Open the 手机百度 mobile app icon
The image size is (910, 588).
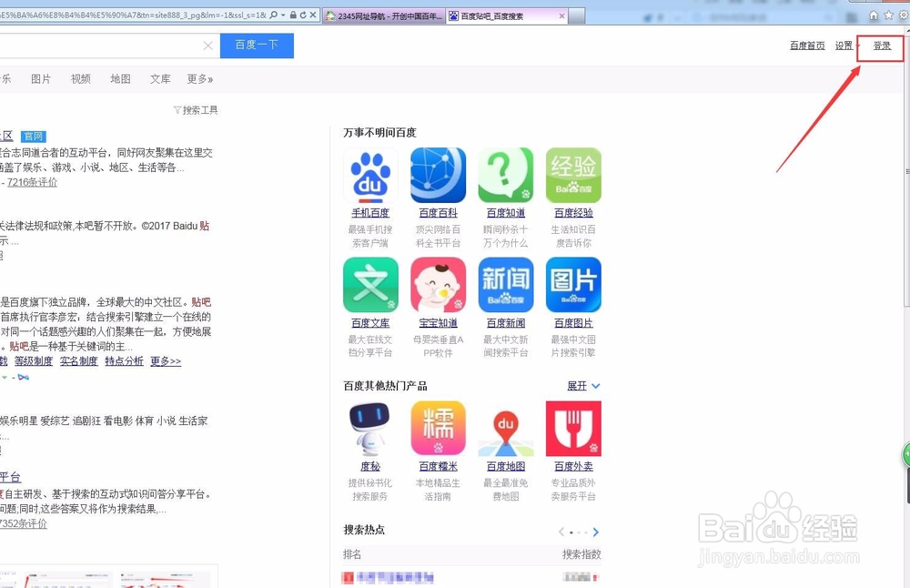click(x=370, y=174)
